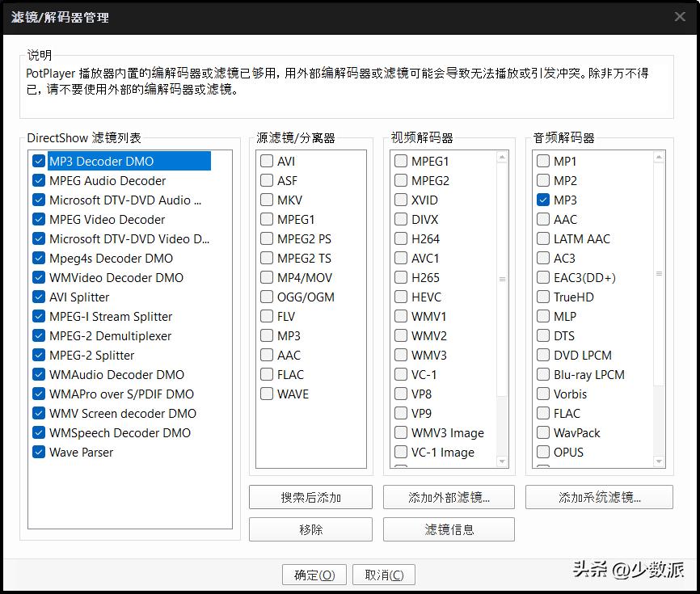
Task: Disable the Wave Parser filter
Action: tap(37, 452)
